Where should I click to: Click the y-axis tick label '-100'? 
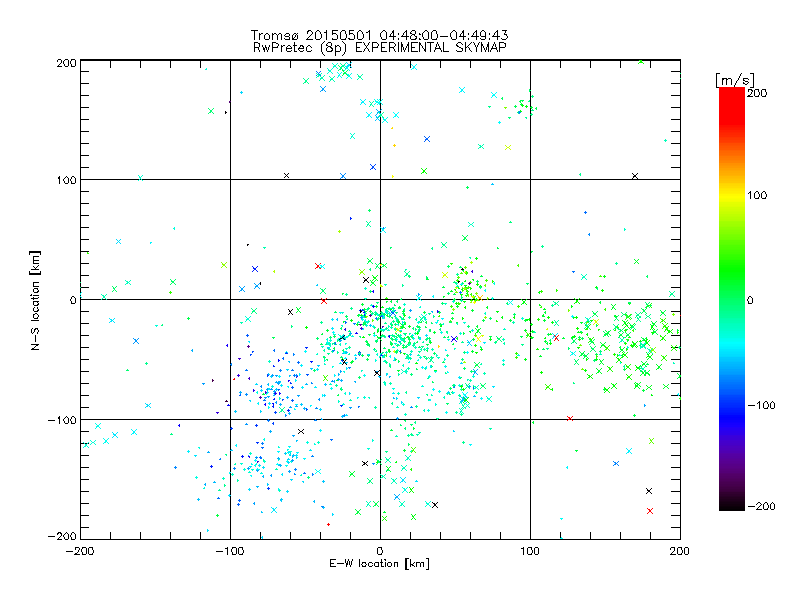[x=62, y=420]
